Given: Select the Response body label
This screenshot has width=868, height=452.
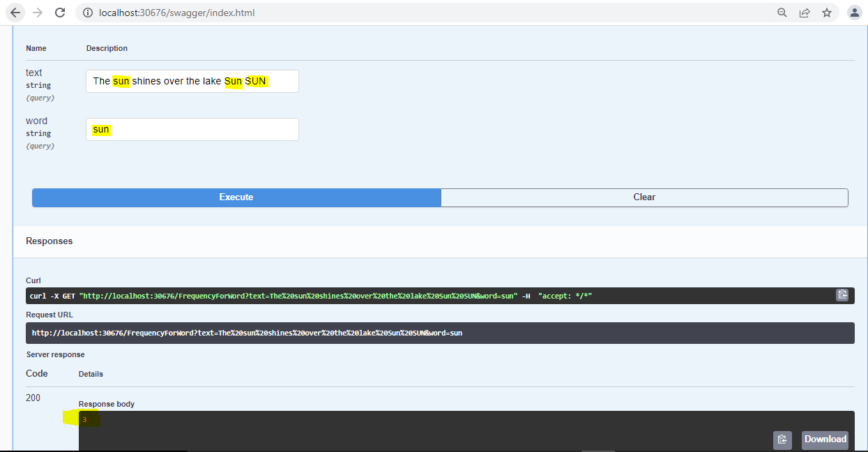Looking at the screenshot, I should [x=107, y=404].
